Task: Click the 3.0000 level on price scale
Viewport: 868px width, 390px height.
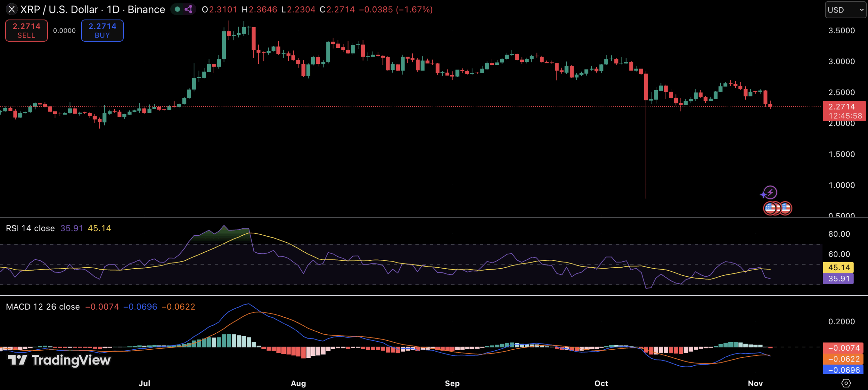Action: pos(841,61)
